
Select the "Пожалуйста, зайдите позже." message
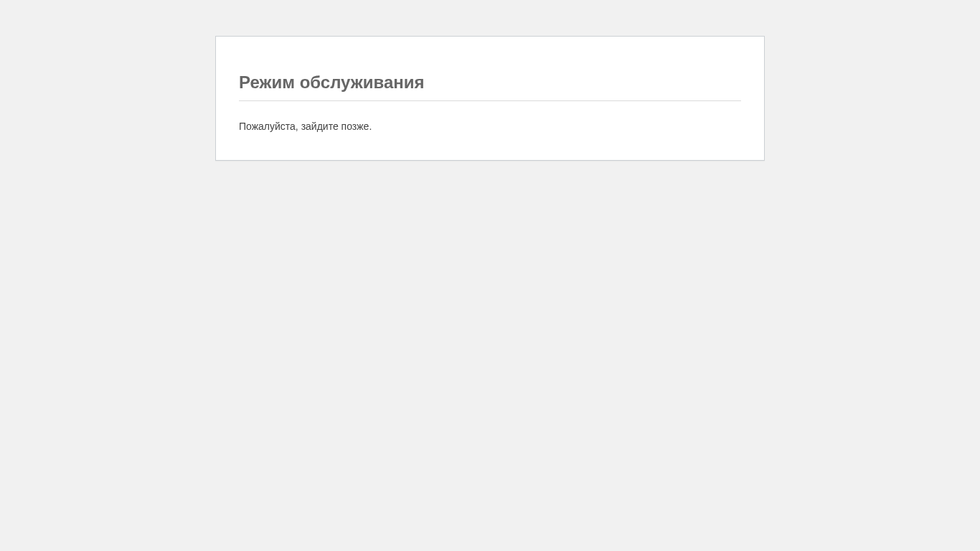pyautogui.click(x=305, y=126)
